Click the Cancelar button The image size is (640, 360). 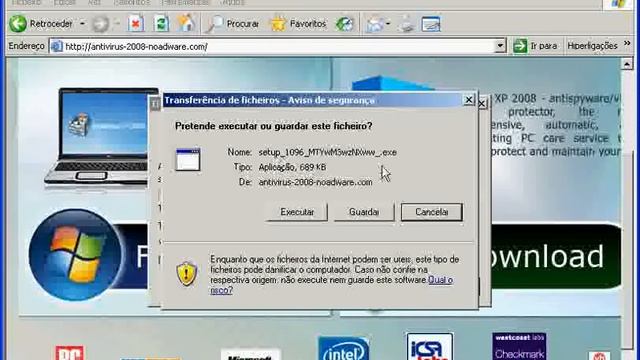[432, 212]
